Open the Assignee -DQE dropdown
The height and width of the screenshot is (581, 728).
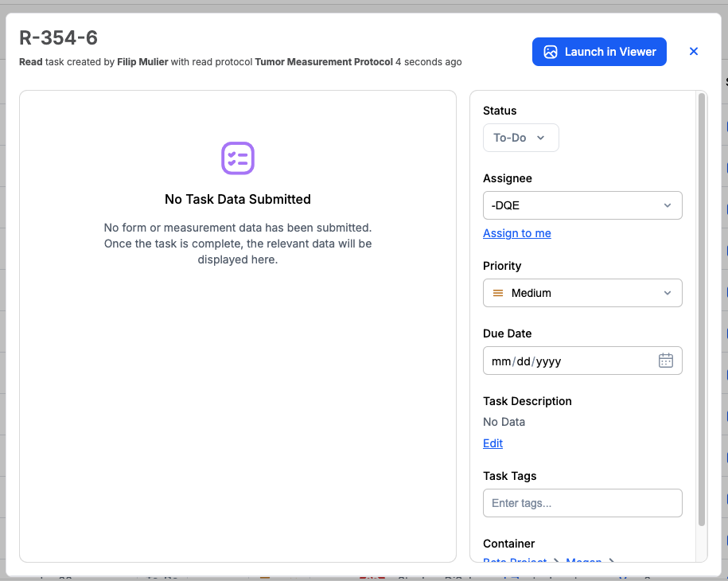pyautogui.click(x=582, y=205)
